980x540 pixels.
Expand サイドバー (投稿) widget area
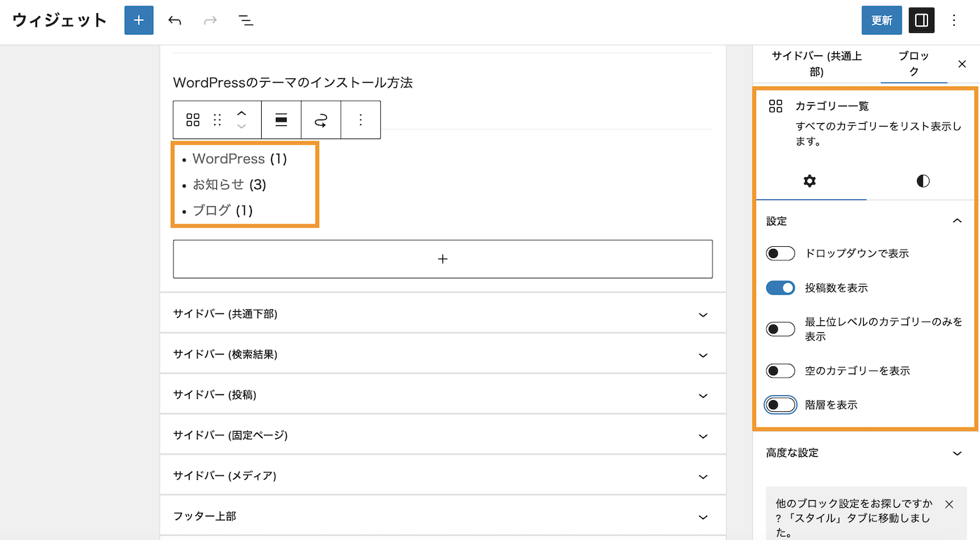(442, 395)
